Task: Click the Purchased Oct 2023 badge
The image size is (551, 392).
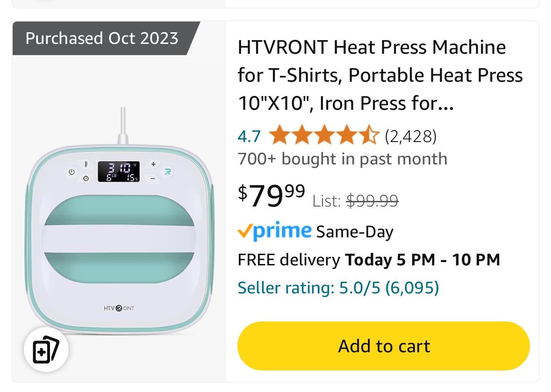Action: [102, 38]
